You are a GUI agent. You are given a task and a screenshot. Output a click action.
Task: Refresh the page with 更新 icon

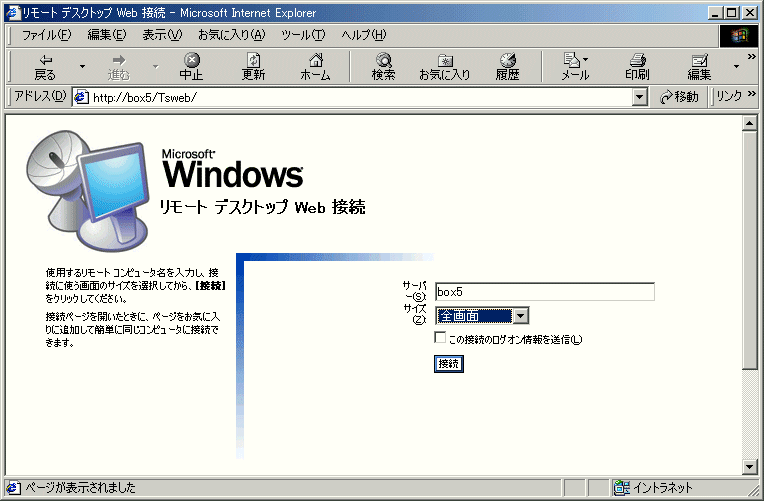coord(253,66)
